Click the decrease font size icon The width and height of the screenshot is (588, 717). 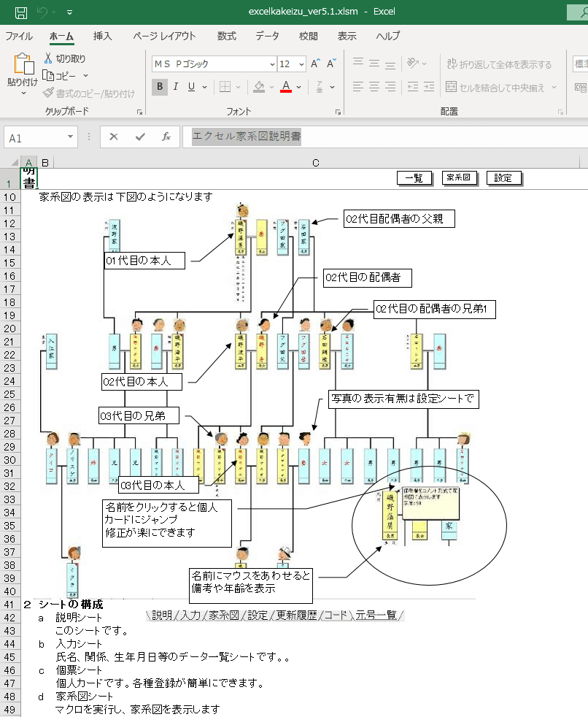(331, 64)
